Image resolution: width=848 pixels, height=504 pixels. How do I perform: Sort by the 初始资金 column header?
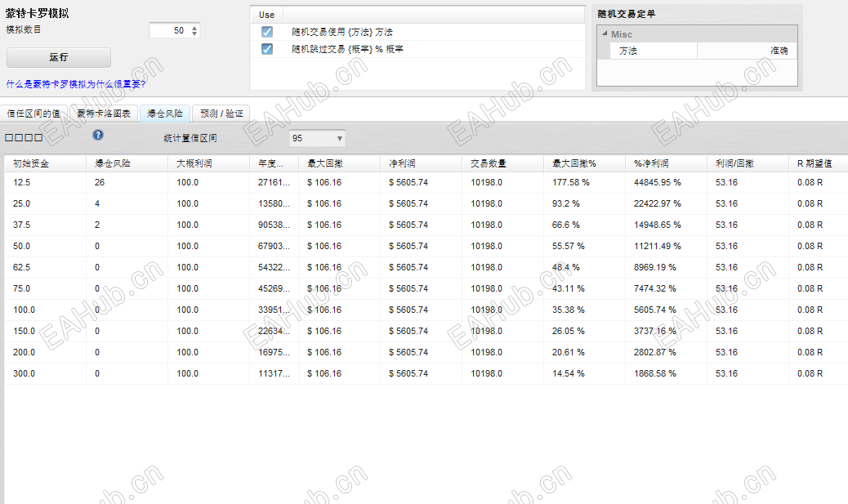[x=46, y=163]
